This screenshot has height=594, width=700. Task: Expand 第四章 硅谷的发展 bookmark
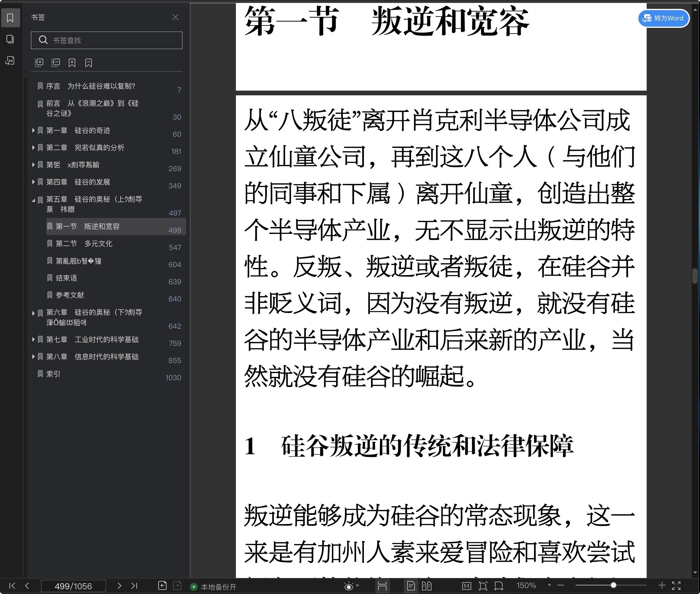[33, 182]
